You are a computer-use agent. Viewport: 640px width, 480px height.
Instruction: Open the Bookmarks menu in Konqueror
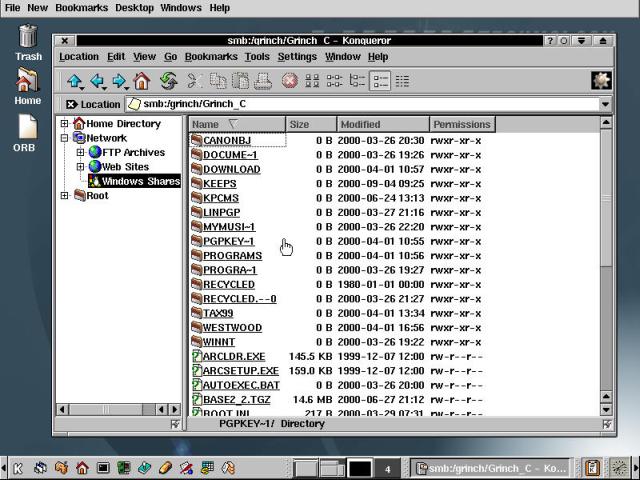(211, 57)
